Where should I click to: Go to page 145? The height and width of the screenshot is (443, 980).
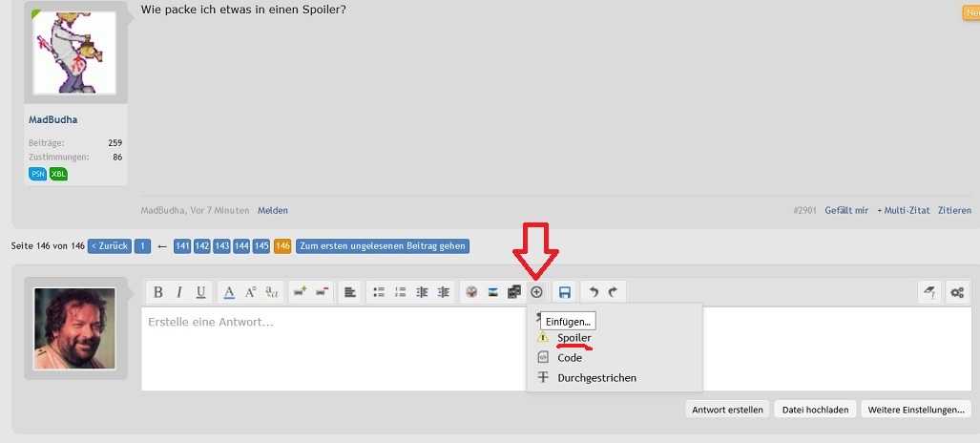pyautogui.click(x=261, y=246)
